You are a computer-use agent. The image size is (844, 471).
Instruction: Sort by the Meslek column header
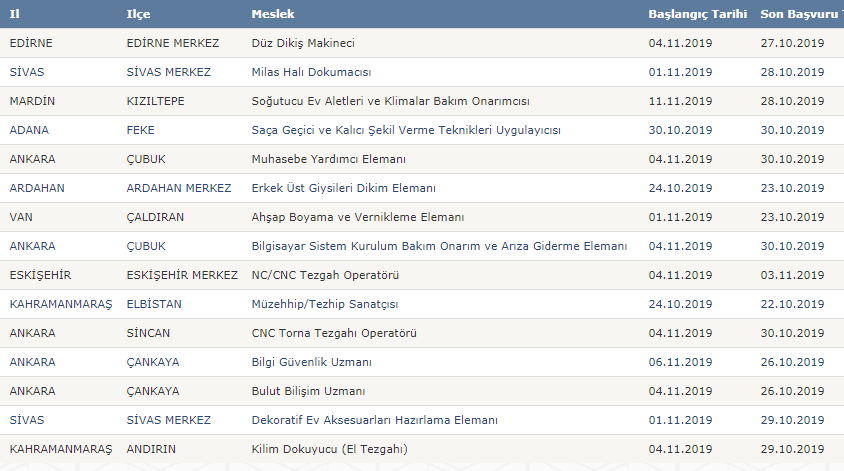coord(273,14)
